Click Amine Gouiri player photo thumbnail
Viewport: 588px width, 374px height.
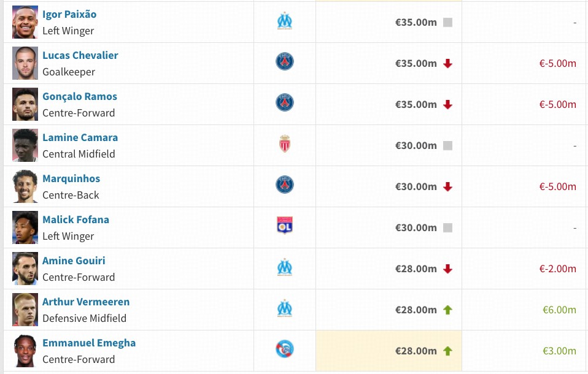click(x=25, y=269)
